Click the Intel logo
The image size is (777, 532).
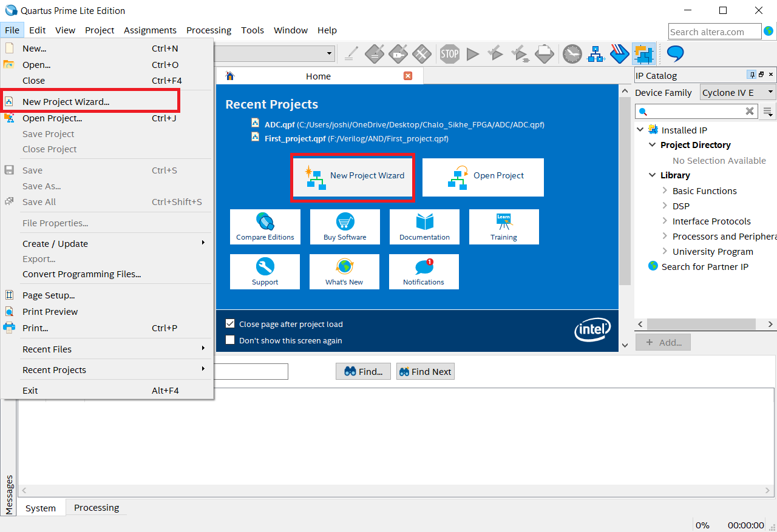point(592,329)
